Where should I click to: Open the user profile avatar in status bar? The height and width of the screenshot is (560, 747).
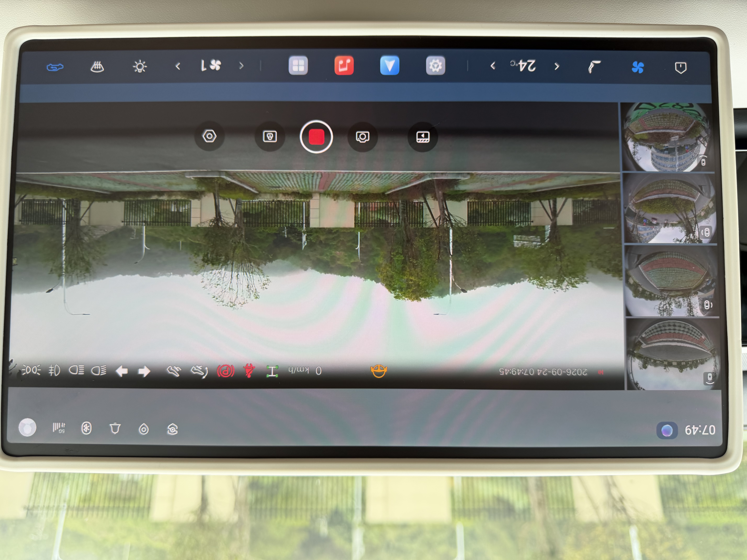(x=27, y=427)
